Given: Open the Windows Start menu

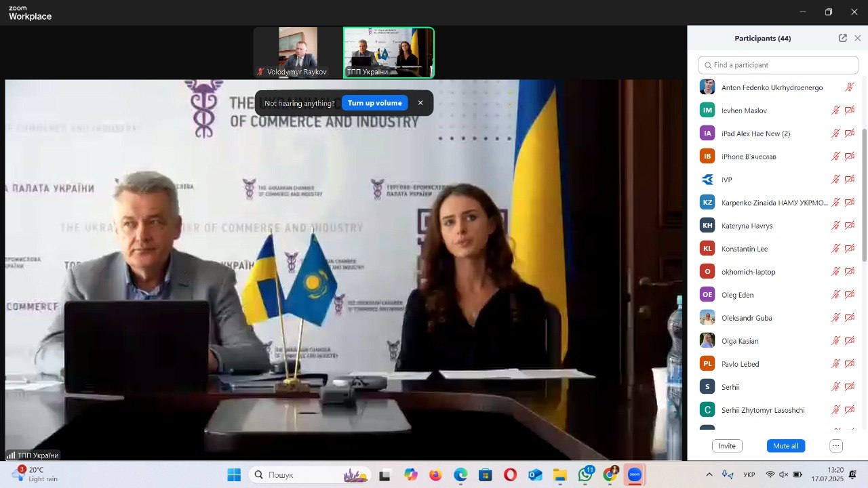Looking at the screenshot, I should point(234,475).
